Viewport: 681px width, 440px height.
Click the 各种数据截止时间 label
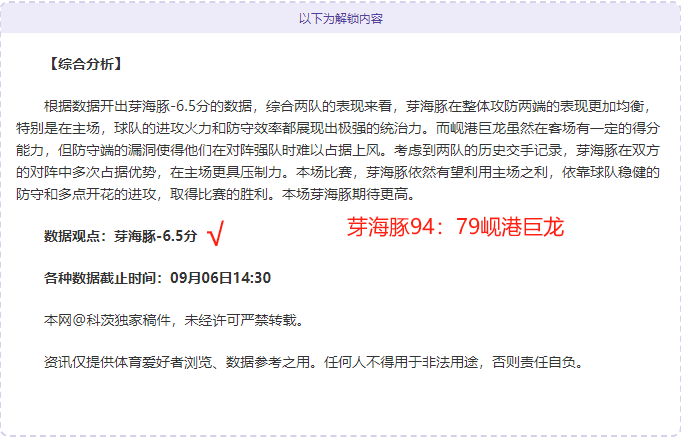[x=103, y=278]
